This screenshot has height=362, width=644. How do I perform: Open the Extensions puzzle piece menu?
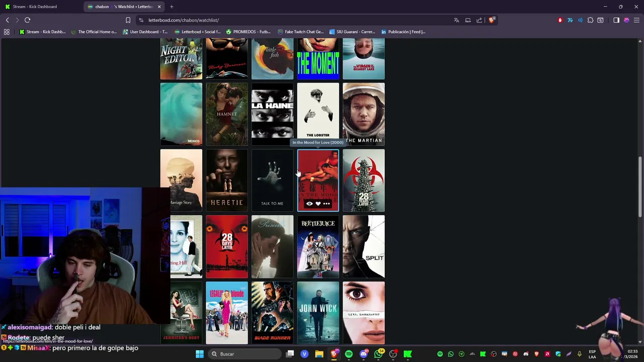click(x=590, y=20)
